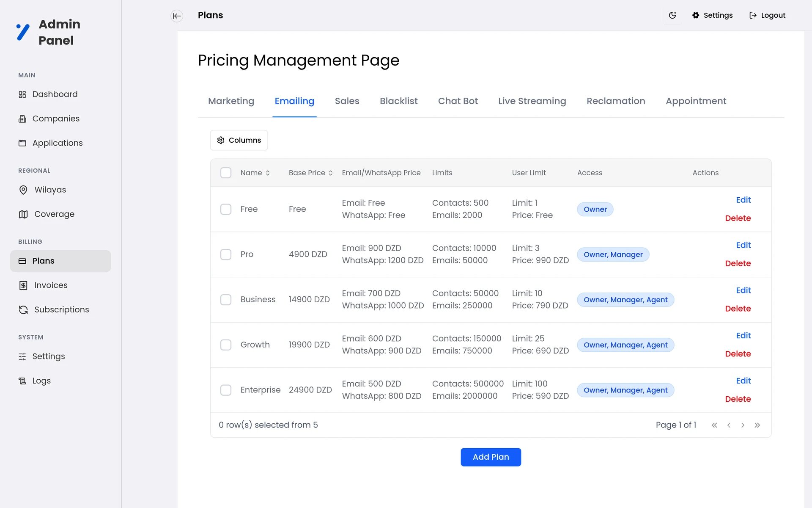This screenshot has width=812, height=508.
Task: Click the 'Page 1 of 1' indicator
Action: pyautogui.click(x=676, y=425)
